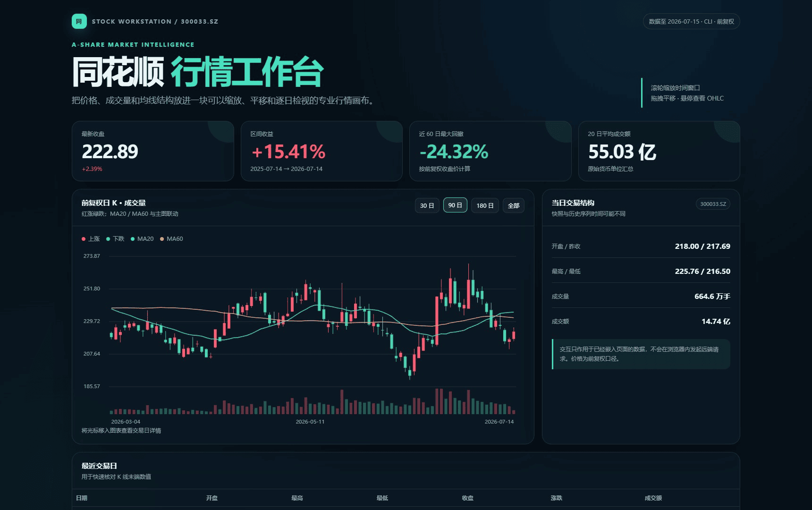Click the 218.00 / 217.69 开盘昨收 value

coord(702,246)
